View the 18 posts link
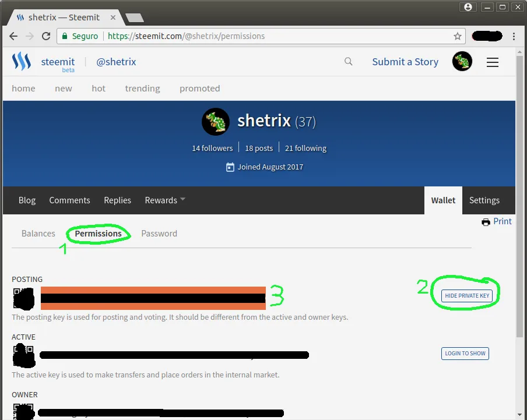527x420 pixels. tap(259, 148)
